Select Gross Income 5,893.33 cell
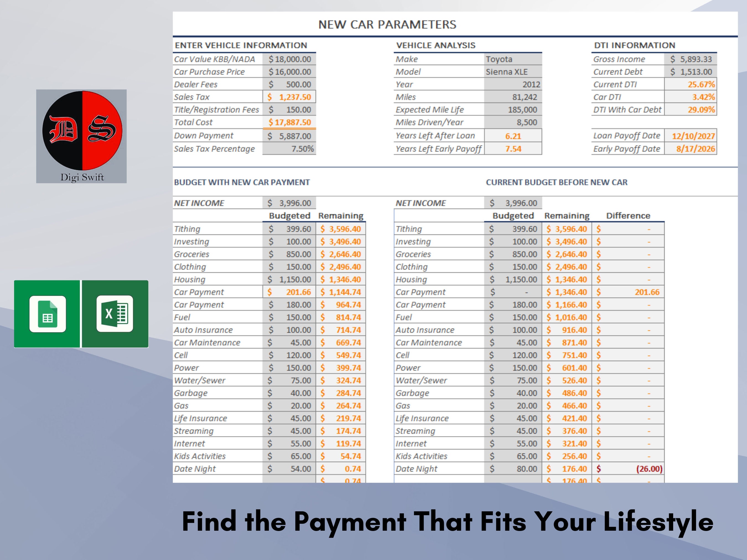The width and height of the screenshot is (747, 560). pos(690,59)
